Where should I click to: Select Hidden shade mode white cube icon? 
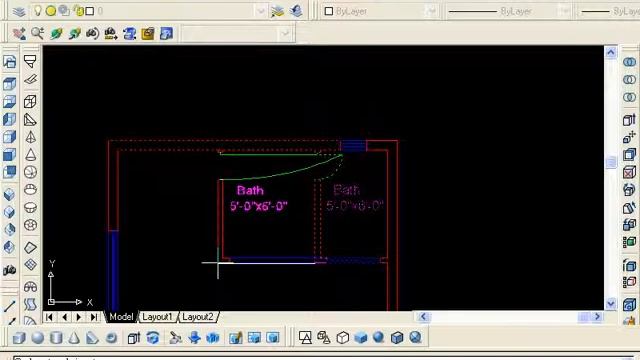pos(342,338)
